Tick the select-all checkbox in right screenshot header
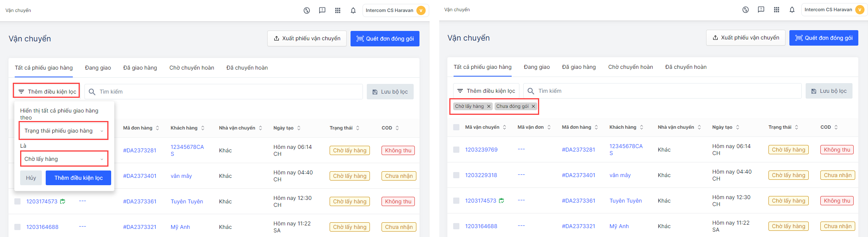This screenshot has height=237, width=868. pyautogui.click(x=456, y=127)
